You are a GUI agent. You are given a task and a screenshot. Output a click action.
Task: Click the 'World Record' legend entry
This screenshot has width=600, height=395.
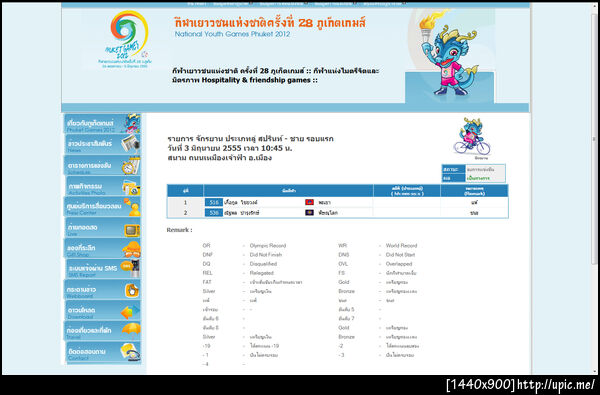[401, 245]
